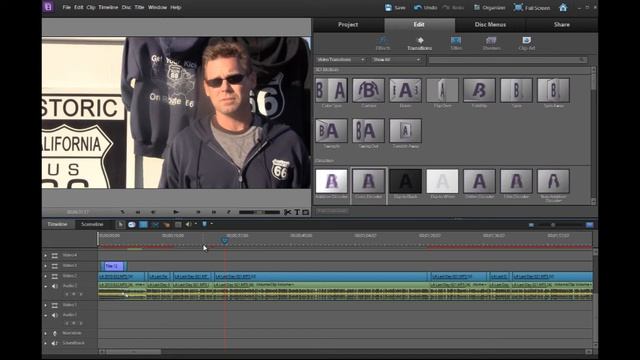Expand the Video 4 track
The width and height of the screenshot is (640, 360).
tap(46, 256)
